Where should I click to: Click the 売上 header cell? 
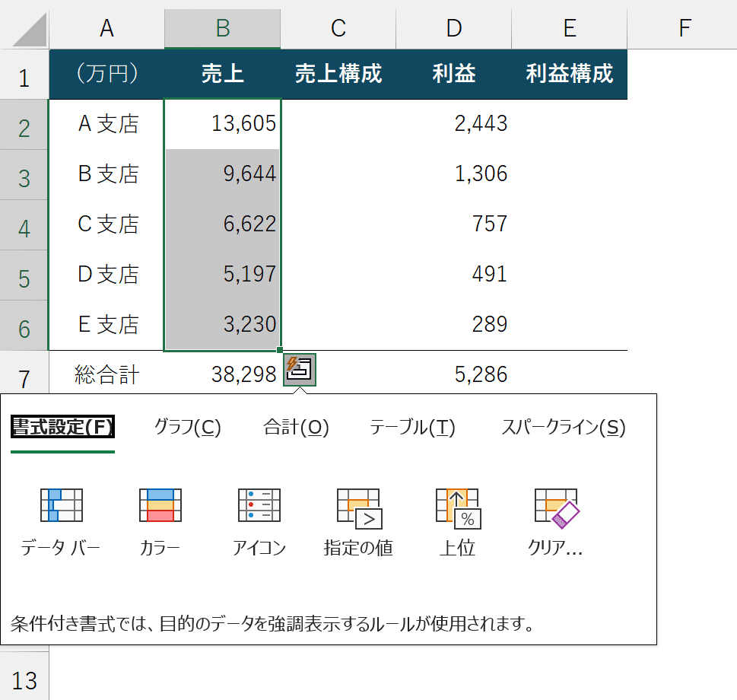click(222, 75)
